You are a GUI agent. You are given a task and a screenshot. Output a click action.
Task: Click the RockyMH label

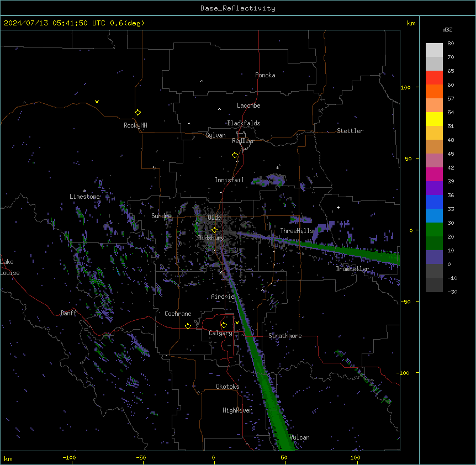tap(135, 125)
